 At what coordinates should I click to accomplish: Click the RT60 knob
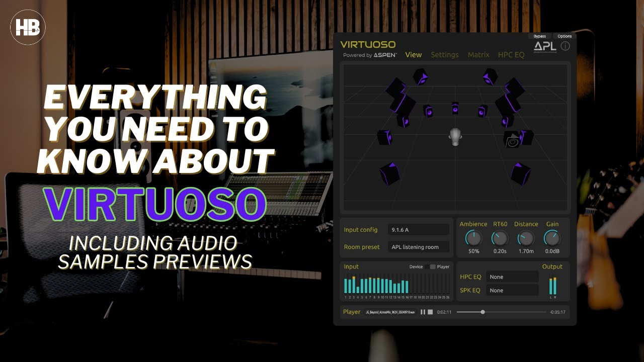coord(500,238)
